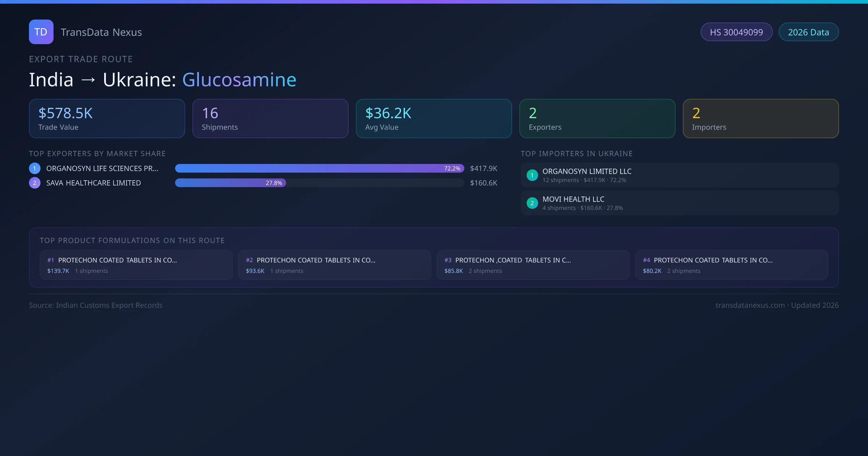Select the 2 Exporters card

[x=597, y=119]
